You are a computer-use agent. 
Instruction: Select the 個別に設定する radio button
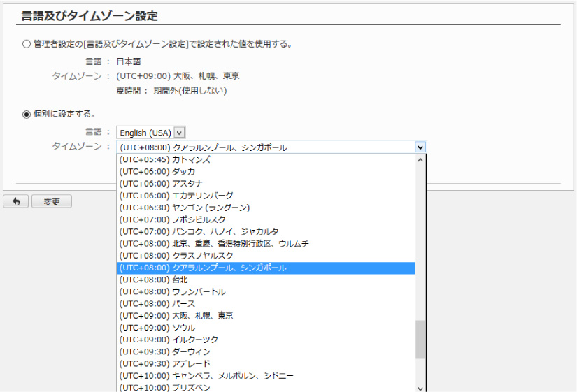pos(26,115)
